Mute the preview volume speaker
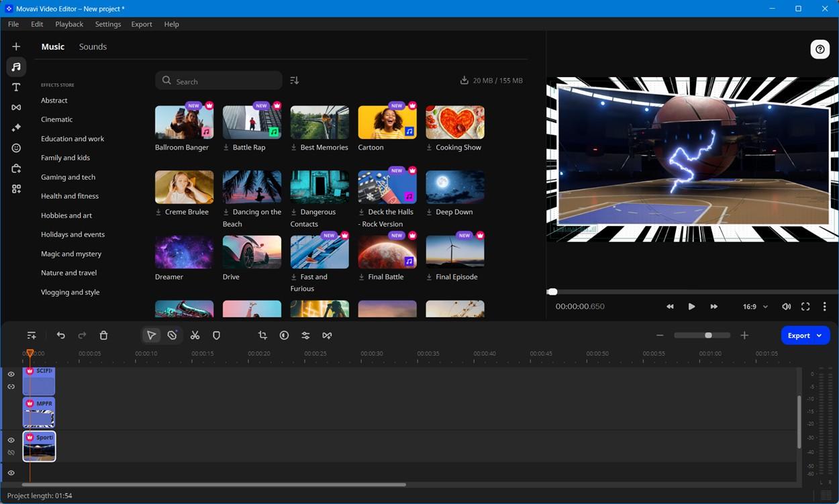Screen dimensions: 839x504 click(786, 307)
